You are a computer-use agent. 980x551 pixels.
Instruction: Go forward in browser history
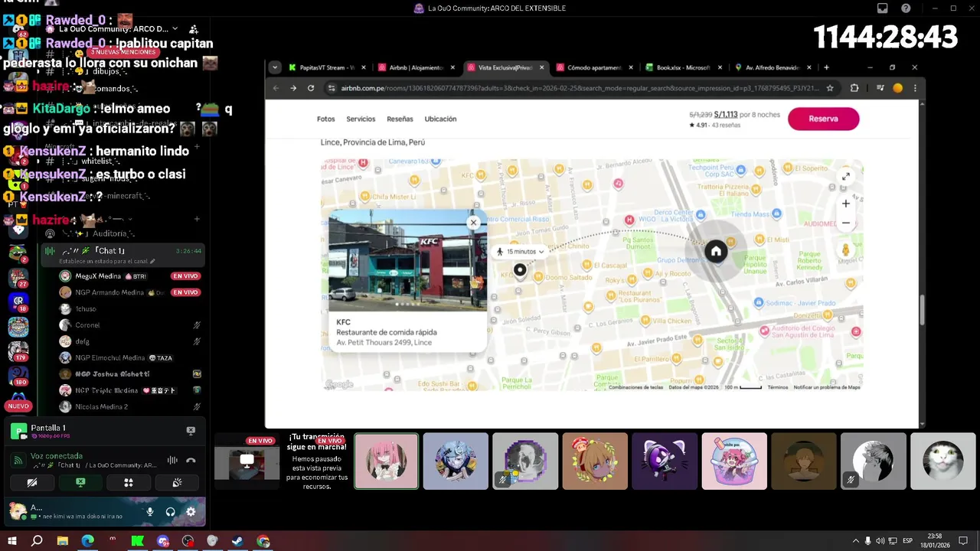point(293,88)
